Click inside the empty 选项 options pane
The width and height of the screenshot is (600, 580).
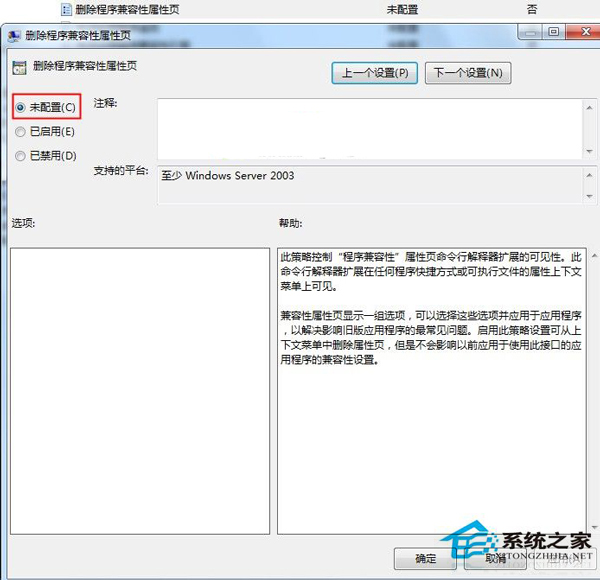[x=140, y=391]
